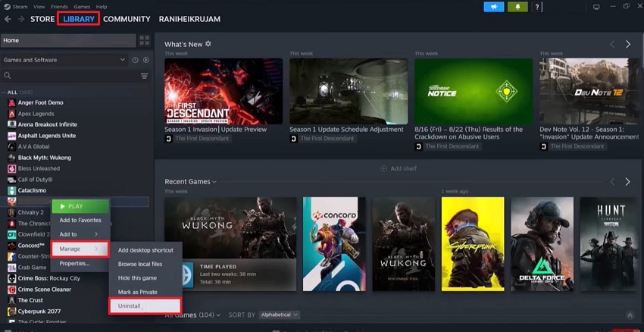Image resolution: width=644 pixels, height=332 pixels.
Task: Click the Anger Foot Demo game icon
Action: coord(12,103)
